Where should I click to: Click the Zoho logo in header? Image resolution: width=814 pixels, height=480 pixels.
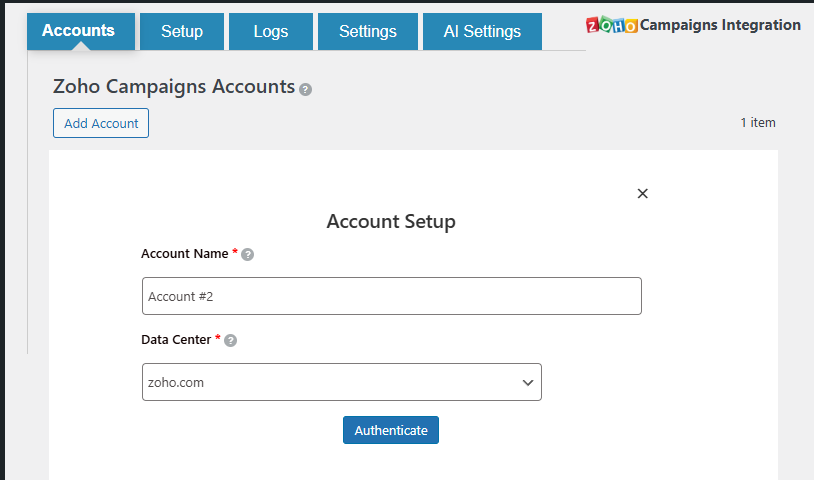point(611,25)
